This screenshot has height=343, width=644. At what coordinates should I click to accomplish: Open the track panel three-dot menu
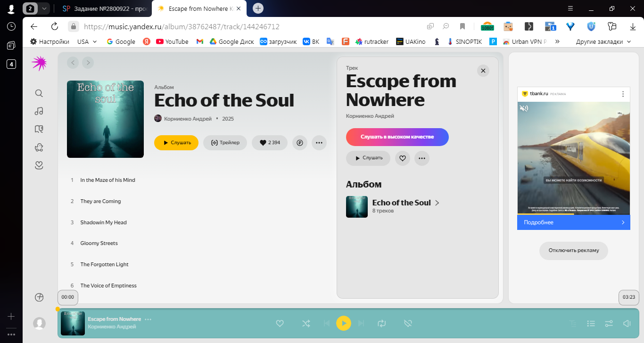tap(422, 158)
